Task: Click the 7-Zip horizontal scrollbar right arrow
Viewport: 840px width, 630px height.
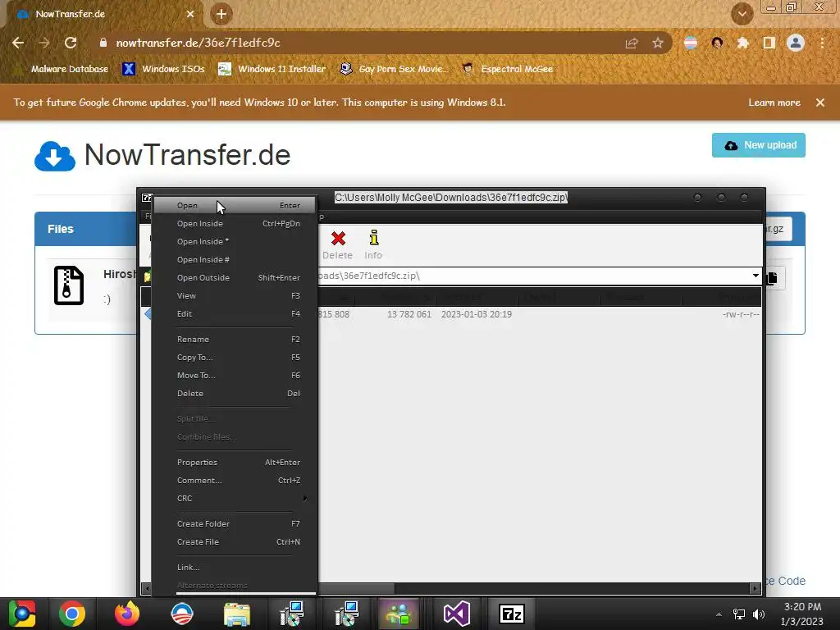Action: (756, 588)
